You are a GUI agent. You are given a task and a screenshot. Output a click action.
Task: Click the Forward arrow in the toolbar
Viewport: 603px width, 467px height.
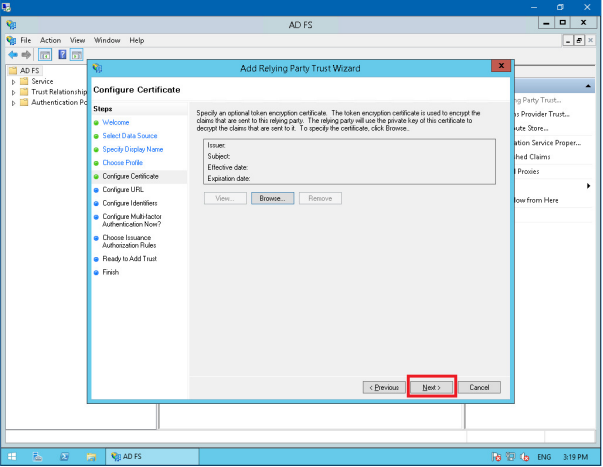[26, 54]
